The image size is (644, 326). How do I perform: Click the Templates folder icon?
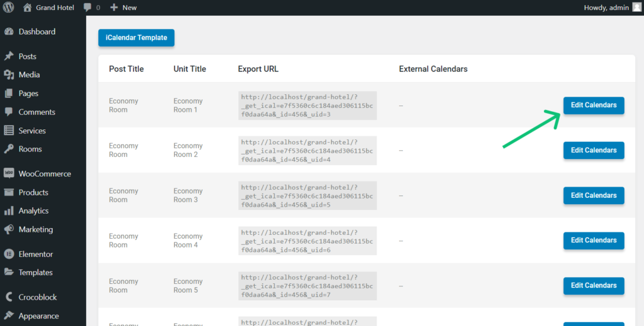coord(9,272)
